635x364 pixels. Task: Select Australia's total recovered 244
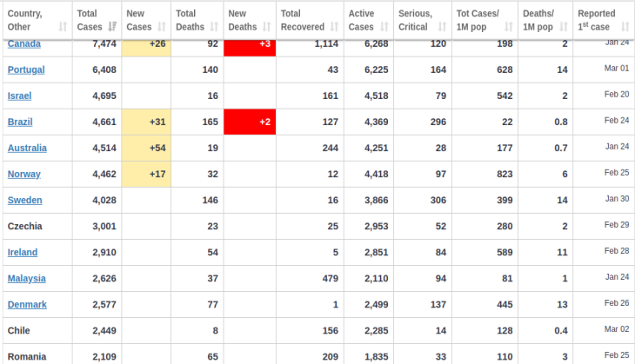click(331, 148)
